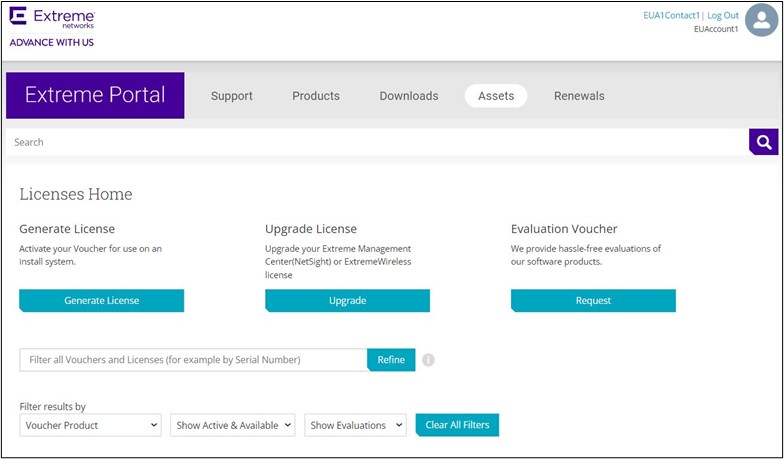
Task: Open the Show Evaluations dropdown
Action: tap(355, 425)
